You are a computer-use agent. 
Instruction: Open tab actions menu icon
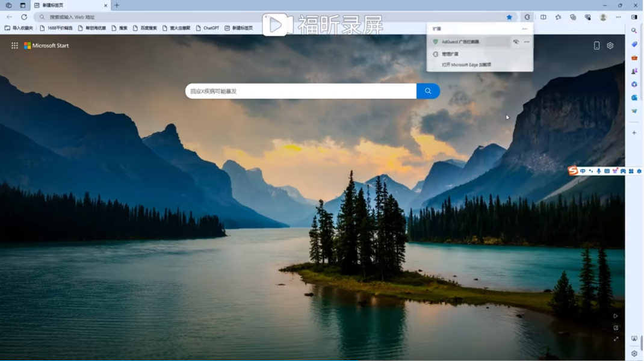[x=23, y=5]
